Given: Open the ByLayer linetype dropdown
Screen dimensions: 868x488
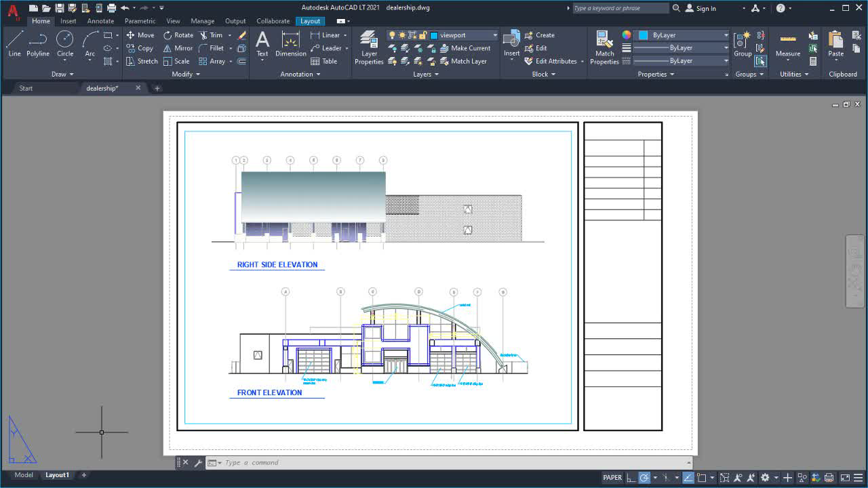Looking at the screenshot, I should click(x=726, y=61).
